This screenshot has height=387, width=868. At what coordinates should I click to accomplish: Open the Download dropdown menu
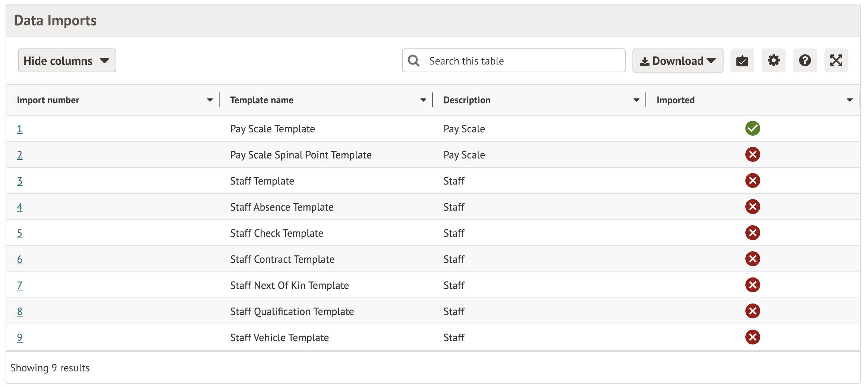[677, 60]
